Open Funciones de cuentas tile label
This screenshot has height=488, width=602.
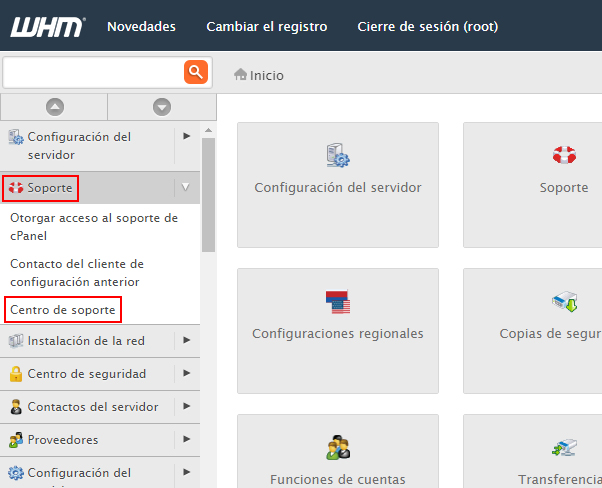[x=338, y=480]
